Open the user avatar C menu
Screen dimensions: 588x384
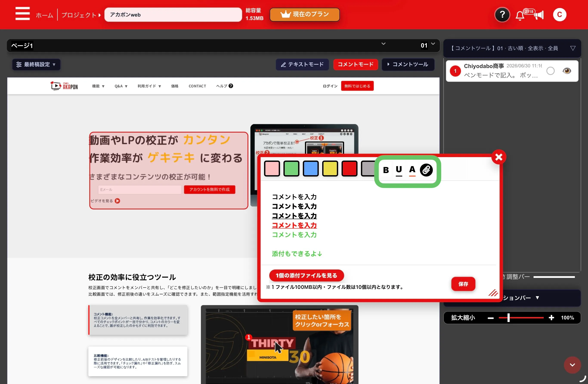click(559, 15)
